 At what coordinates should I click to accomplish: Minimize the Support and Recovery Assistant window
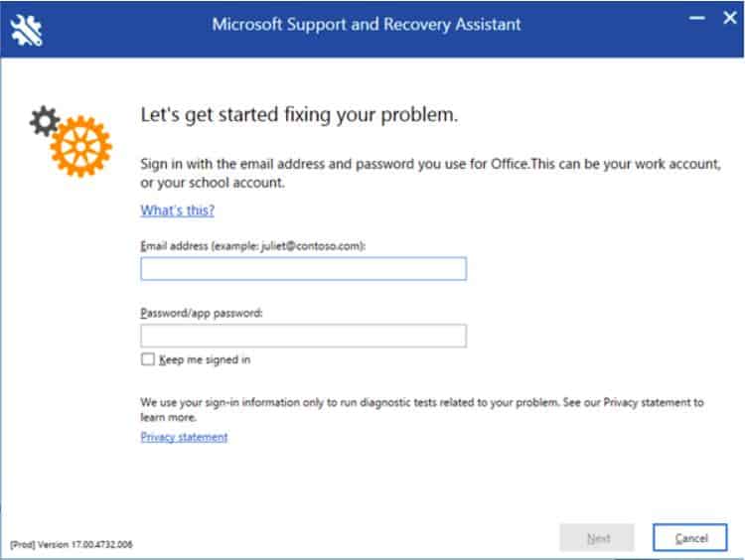[697, 18]
